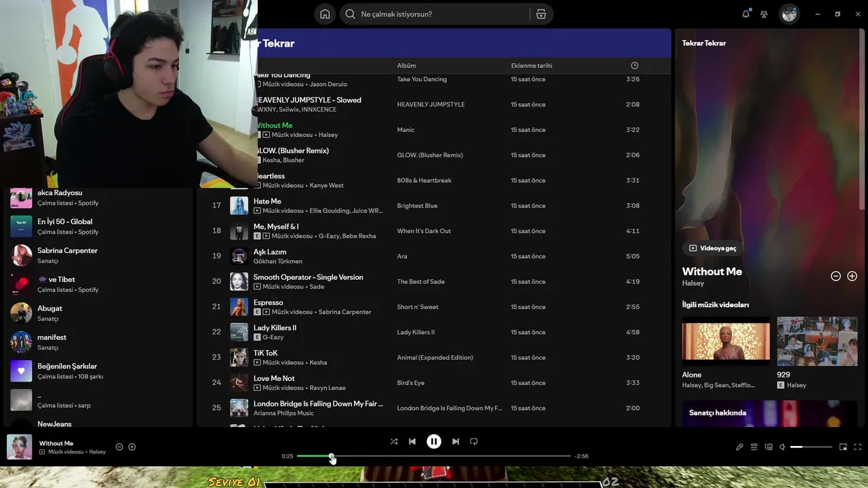
Task: Open connect to a device
Action: (x=768, y=447)
